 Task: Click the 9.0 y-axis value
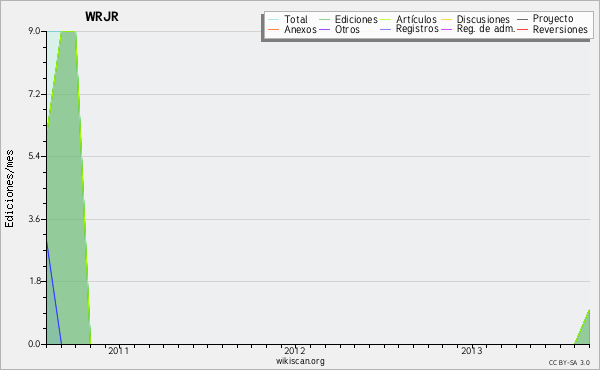[x=34, y=31]
